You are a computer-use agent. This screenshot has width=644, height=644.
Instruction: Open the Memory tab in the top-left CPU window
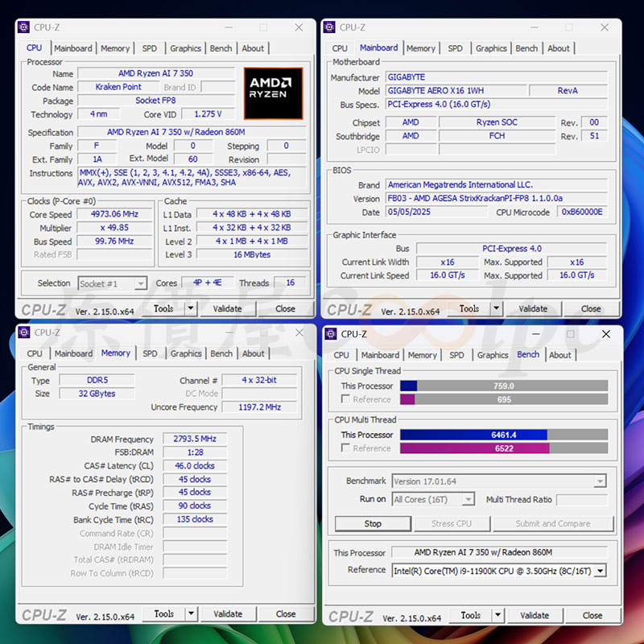tap(115, 48)
